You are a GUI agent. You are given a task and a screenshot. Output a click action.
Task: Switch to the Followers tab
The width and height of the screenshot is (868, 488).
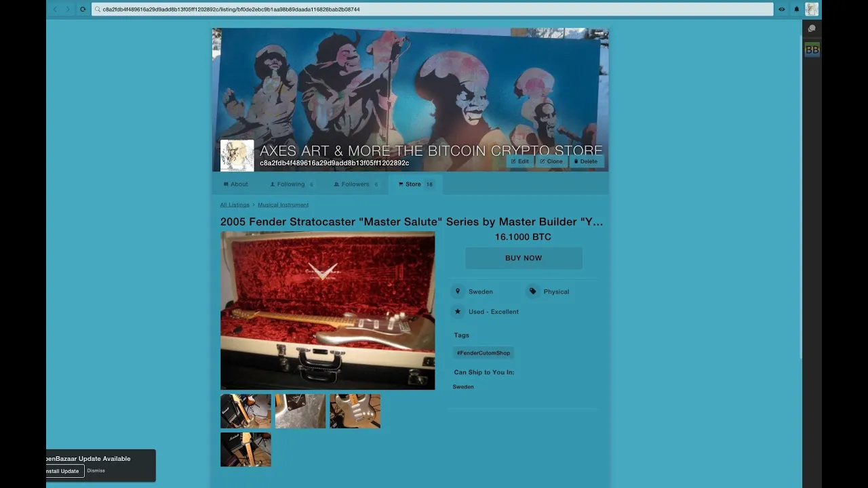(x=356, y=184)
